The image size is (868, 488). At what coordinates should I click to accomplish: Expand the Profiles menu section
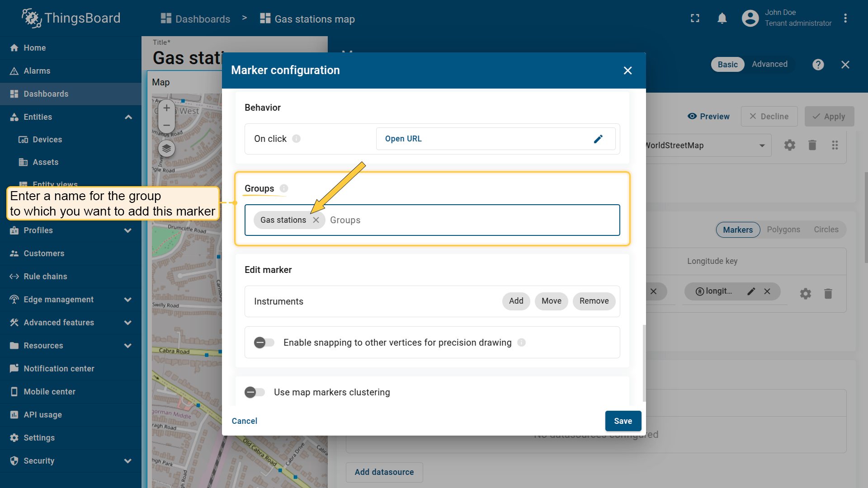128,230
